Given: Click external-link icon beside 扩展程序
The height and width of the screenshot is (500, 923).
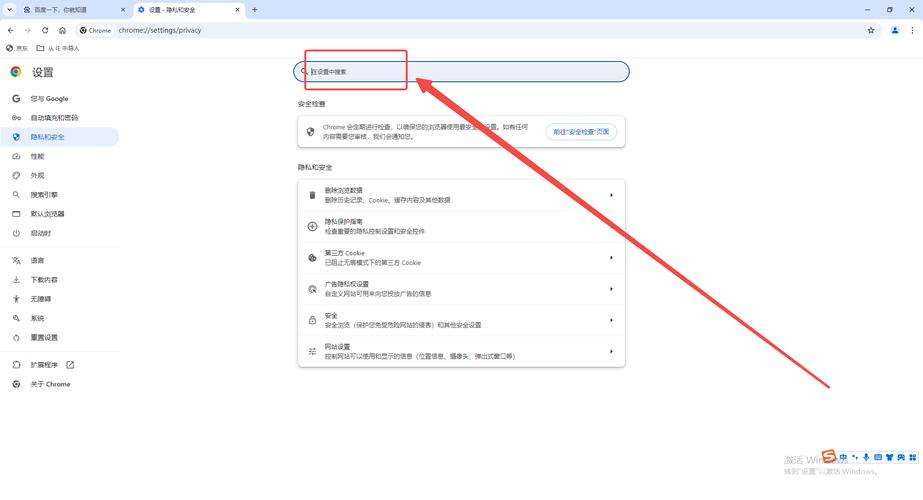Looking at the screenshot, I should click(70, 365).
